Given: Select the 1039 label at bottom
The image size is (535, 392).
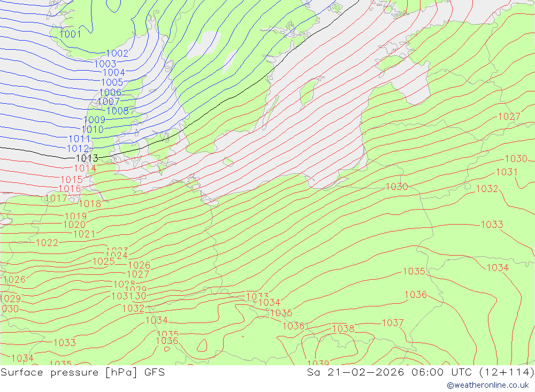Looking at the screenshot, I should 318,363.
